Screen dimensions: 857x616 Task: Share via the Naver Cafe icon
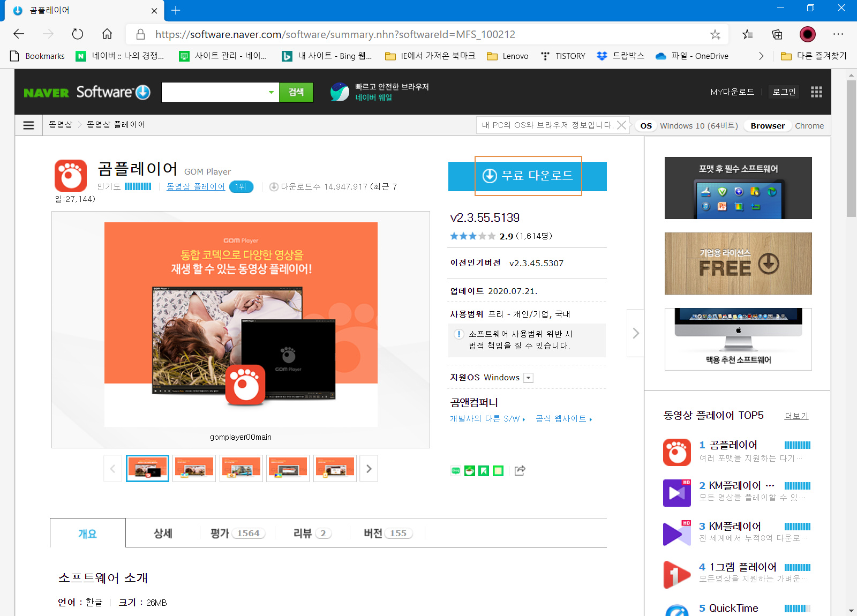470,471
